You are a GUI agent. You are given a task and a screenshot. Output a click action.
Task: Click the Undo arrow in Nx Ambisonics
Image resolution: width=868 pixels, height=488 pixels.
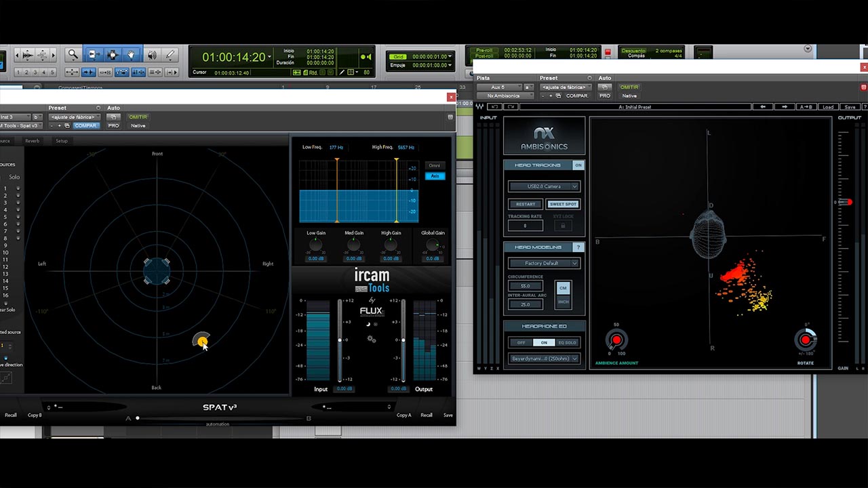pyautogui.click(x=494, y=106)
